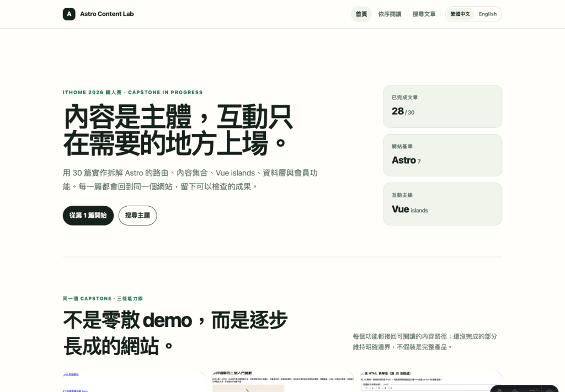Click the paragraph starting 每個功能都接回可閱讀的內容路徑
The height and width of the screenshot is (392, 565).
(x=425, y=342)
